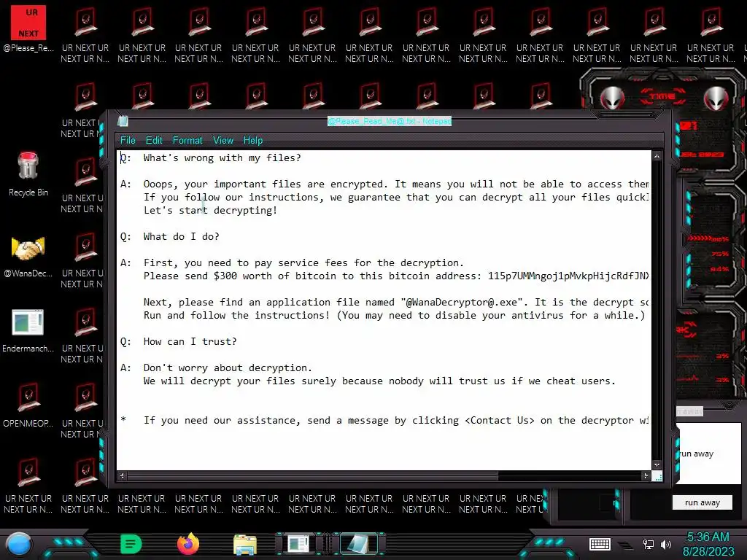Click the bitcoin address 115p7UMMngoj1pMvkpHijcRdfJN

pos(568,276)
